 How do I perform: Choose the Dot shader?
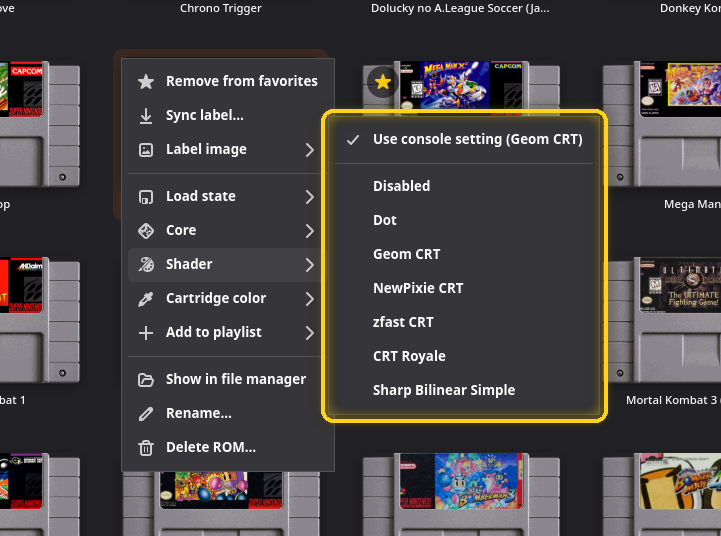point(464,220)
